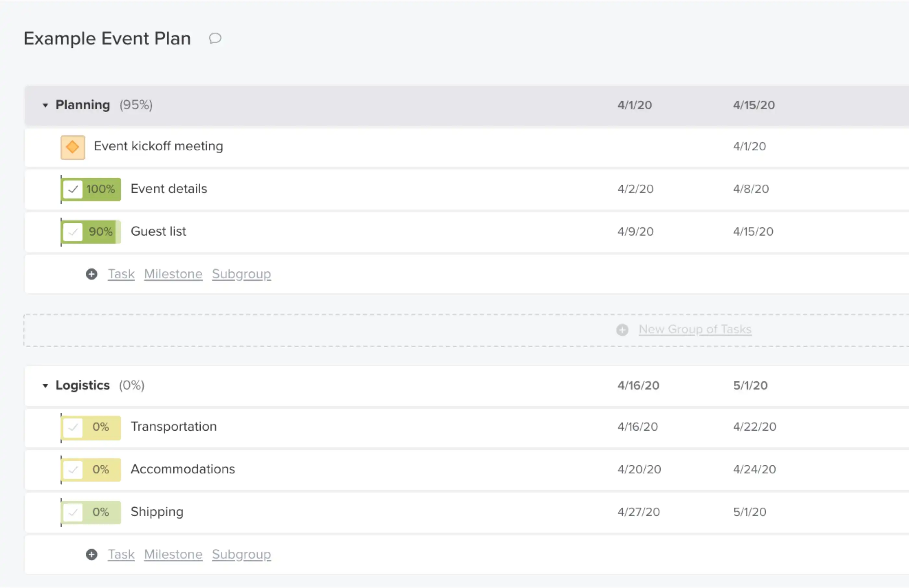Click the Example Event Plan title
The height and width of the screenshot is (588, 909).
tap(107, 38)
